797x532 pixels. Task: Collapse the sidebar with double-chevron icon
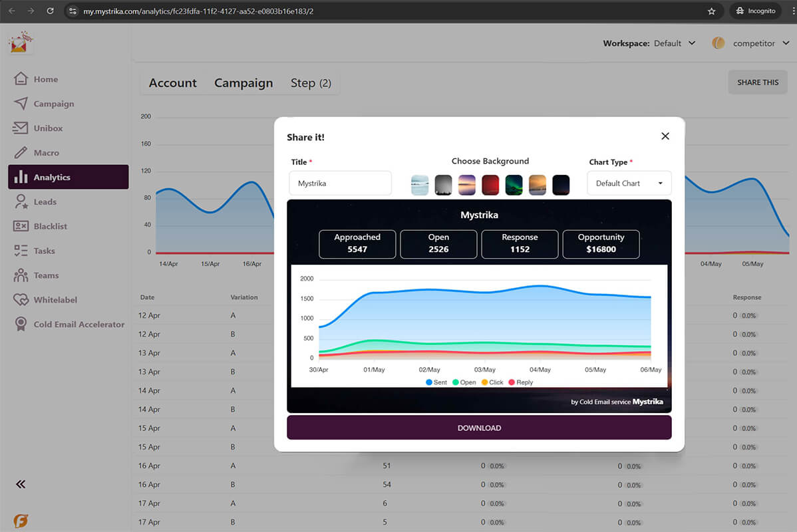(x=21, y=484)
